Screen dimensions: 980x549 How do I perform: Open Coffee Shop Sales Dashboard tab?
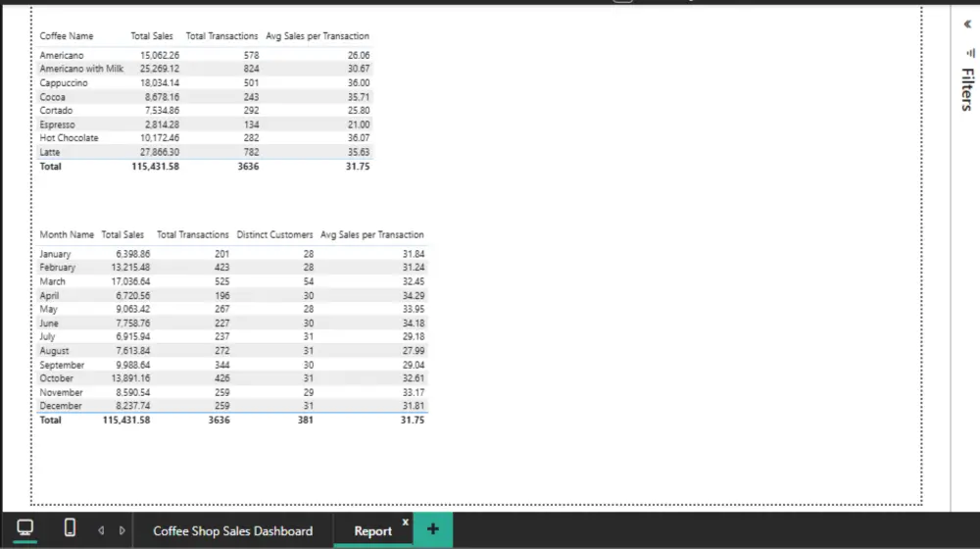[x=232, y=531]
